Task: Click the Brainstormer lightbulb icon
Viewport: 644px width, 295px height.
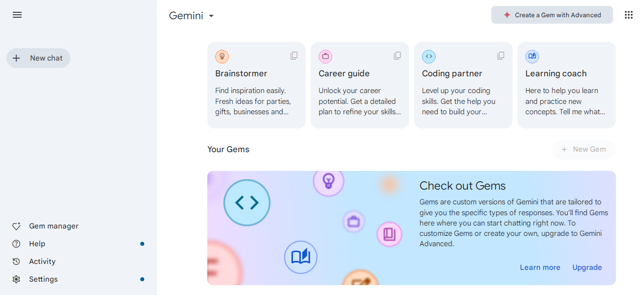Action: click(x=222, y=57)
